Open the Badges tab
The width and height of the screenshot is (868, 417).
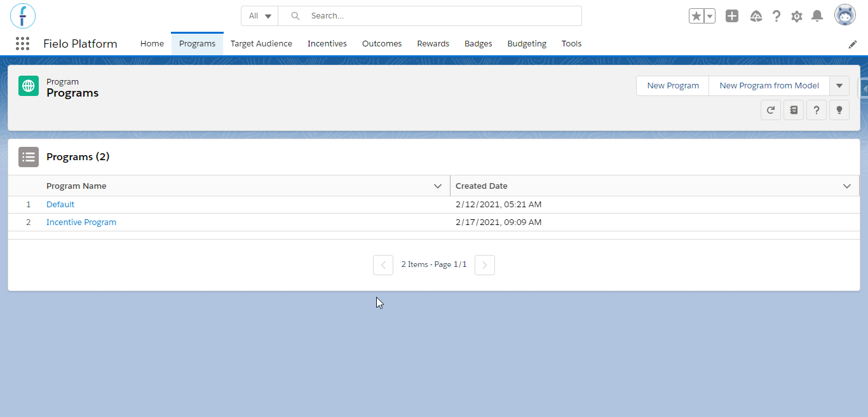(478, 44)
